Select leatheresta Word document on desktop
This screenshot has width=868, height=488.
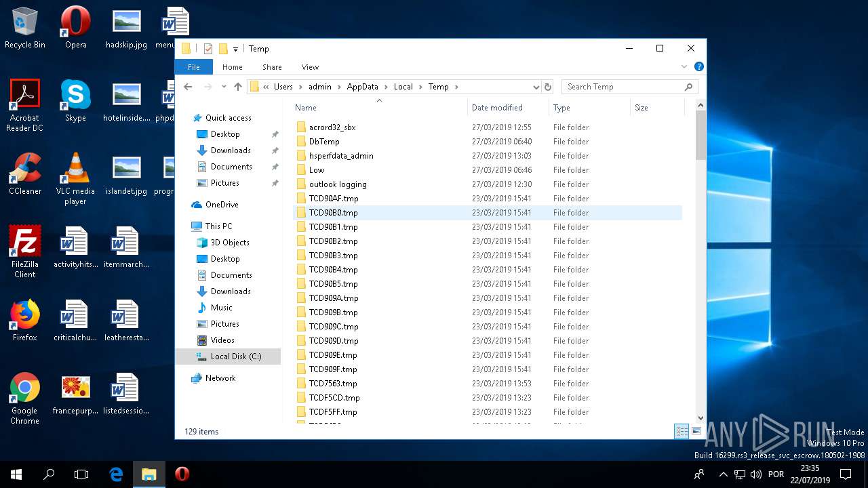[x=126, y=321]
